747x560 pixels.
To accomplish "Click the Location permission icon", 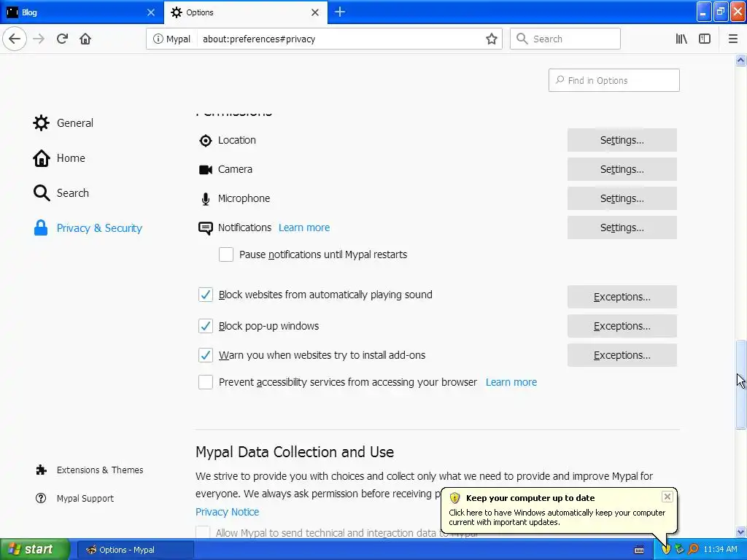I will 205,141.
